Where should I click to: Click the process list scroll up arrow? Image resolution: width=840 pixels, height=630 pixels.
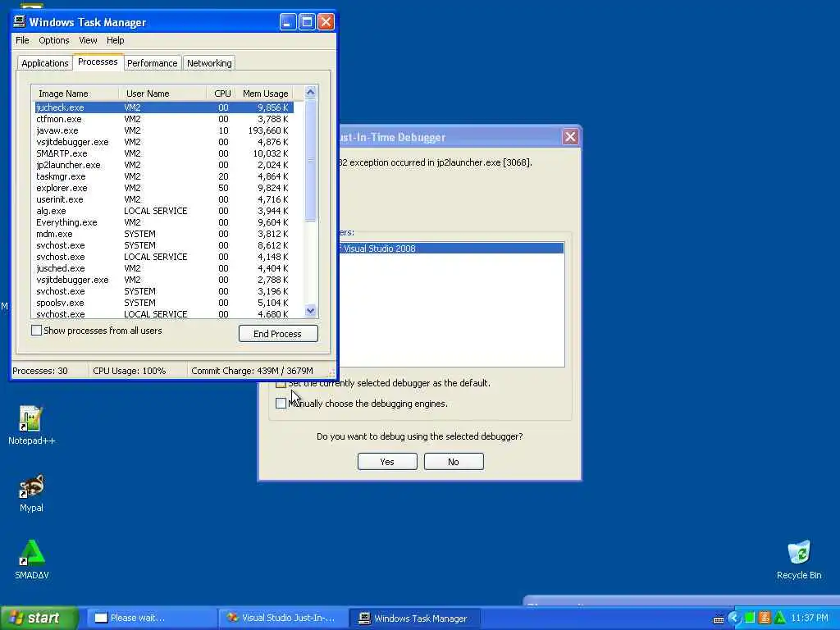tap(310, 92)
